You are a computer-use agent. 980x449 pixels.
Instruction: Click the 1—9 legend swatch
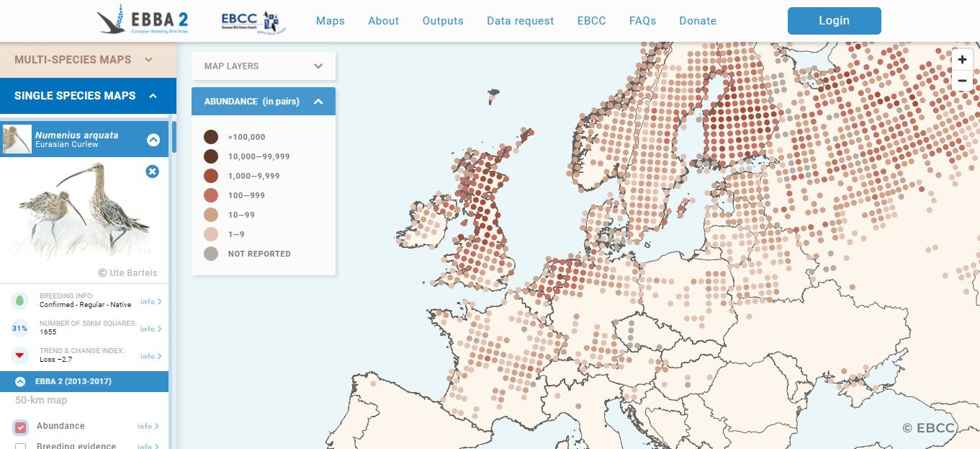click(211, 234)
